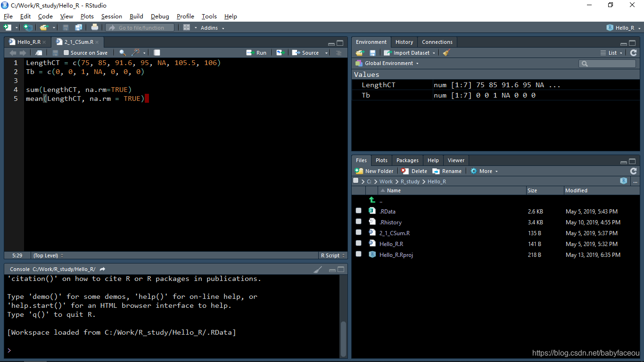644x362 pixels.
Task: Switch to the Hello_R.R editor tab
Action: [x=28, y=42]
